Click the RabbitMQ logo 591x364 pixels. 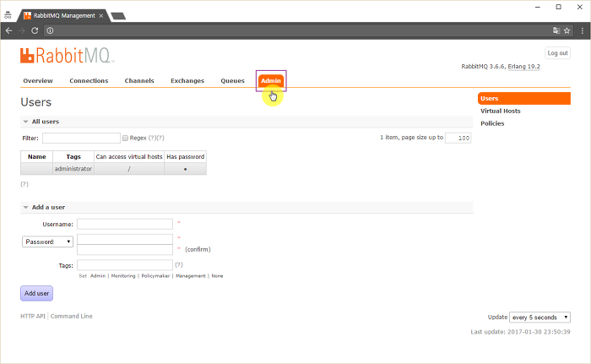point(66,56)
